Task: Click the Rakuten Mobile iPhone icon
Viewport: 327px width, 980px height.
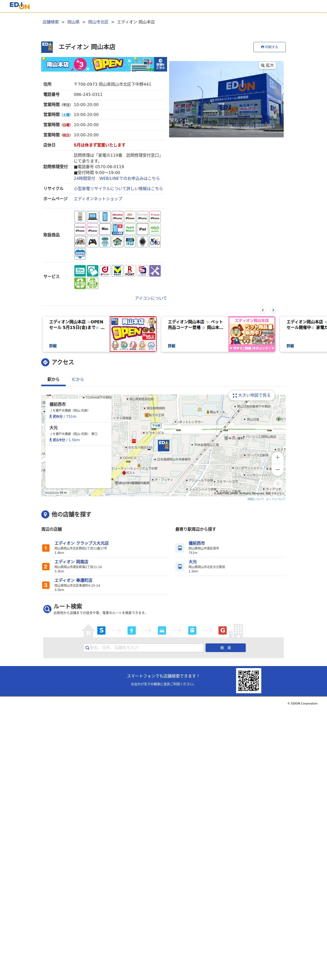Action: coord(92,229)
